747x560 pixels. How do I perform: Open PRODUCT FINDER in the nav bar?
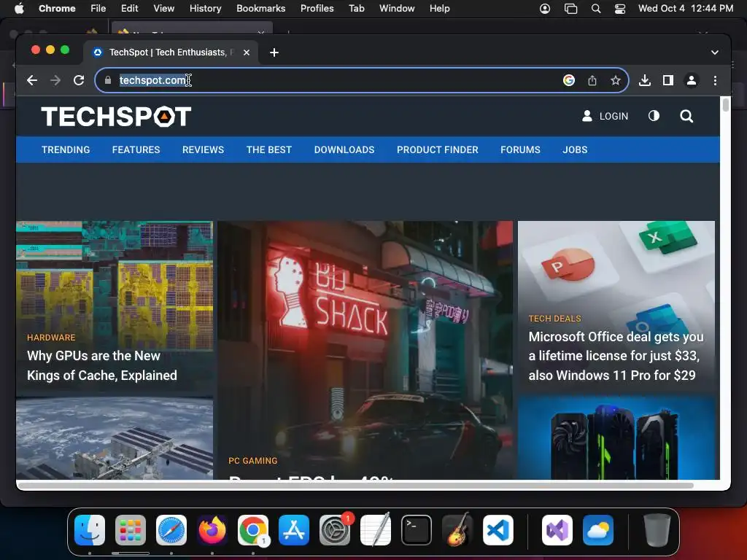pyautogui.click(x=438, y=149)
